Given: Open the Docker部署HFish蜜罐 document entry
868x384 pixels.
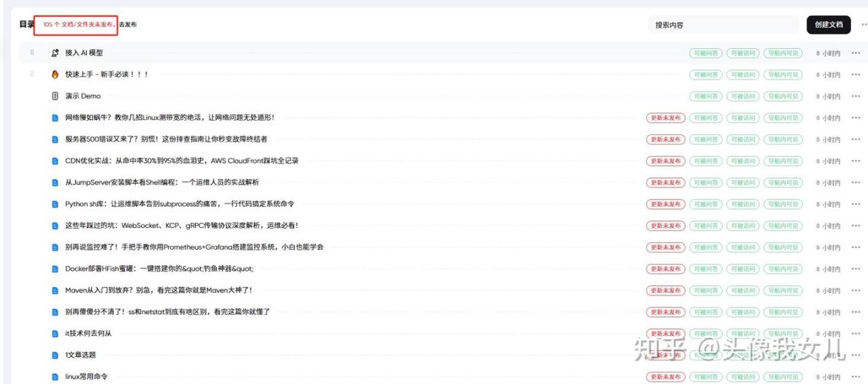Looking at the screenshot, I should (159, 269).
